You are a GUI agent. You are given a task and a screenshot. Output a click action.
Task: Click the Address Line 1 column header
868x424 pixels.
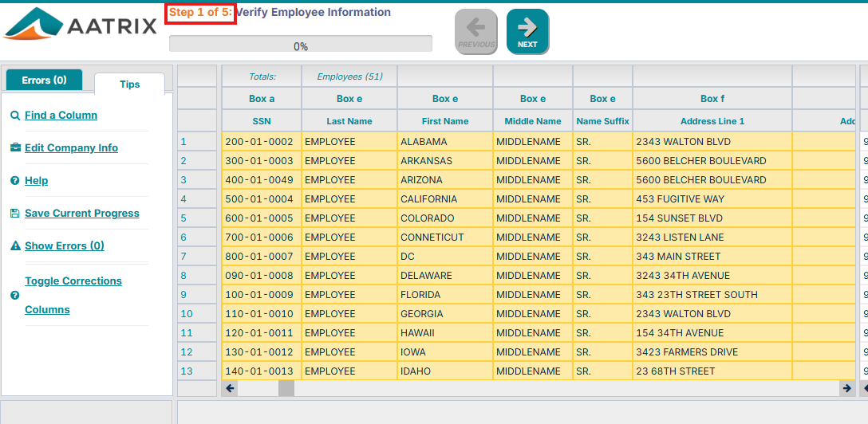(x=712, y=121)
